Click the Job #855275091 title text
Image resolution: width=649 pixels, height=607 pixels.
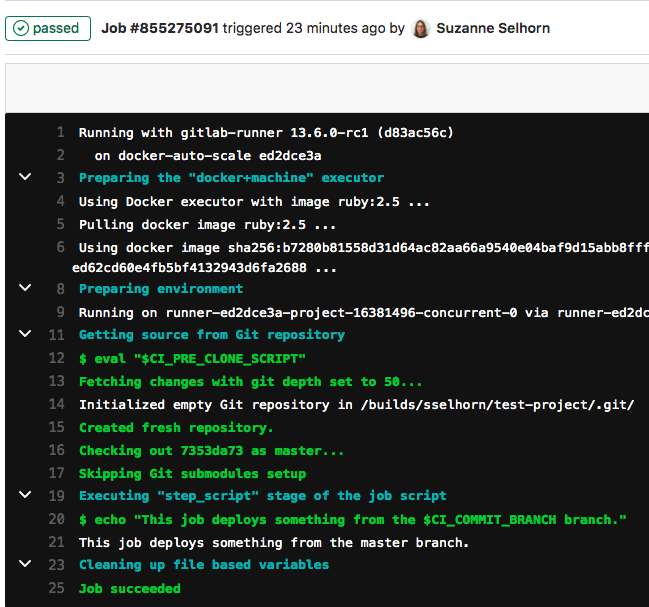(x=160, y=28)
